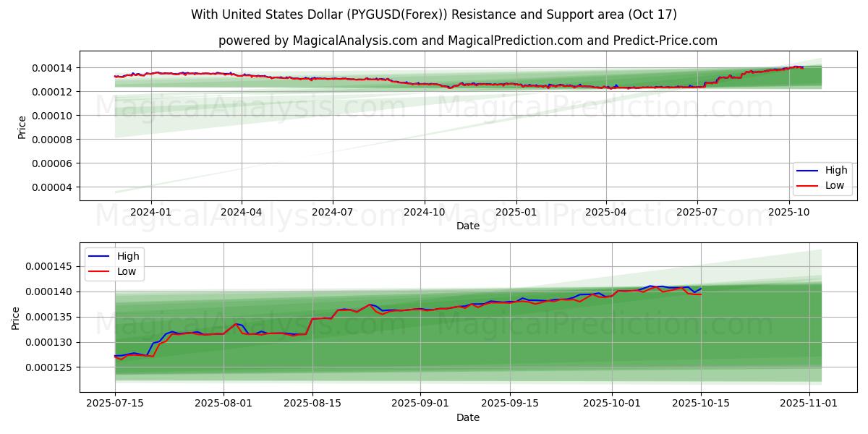Click the 2025-10-15 tick on bottom chart
868x434 pixels.
point(701,403)
